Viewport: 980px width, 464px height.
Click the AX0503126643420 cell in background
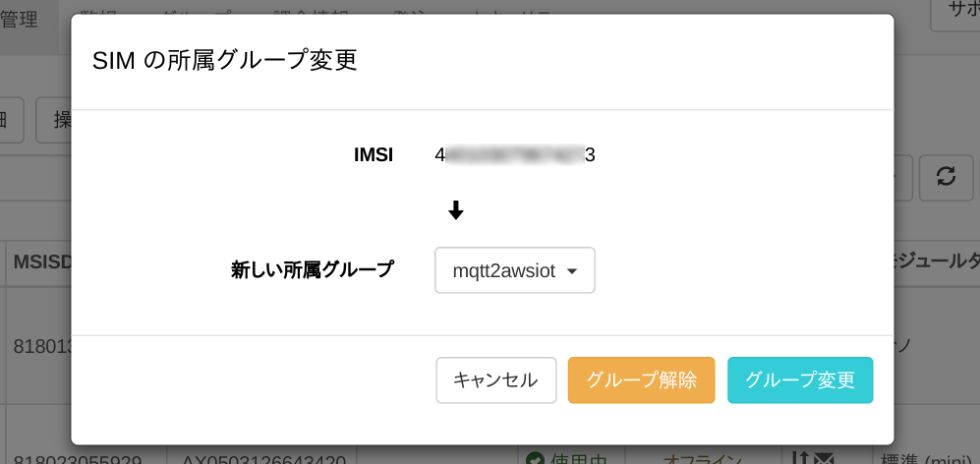(x=261, y=459)
